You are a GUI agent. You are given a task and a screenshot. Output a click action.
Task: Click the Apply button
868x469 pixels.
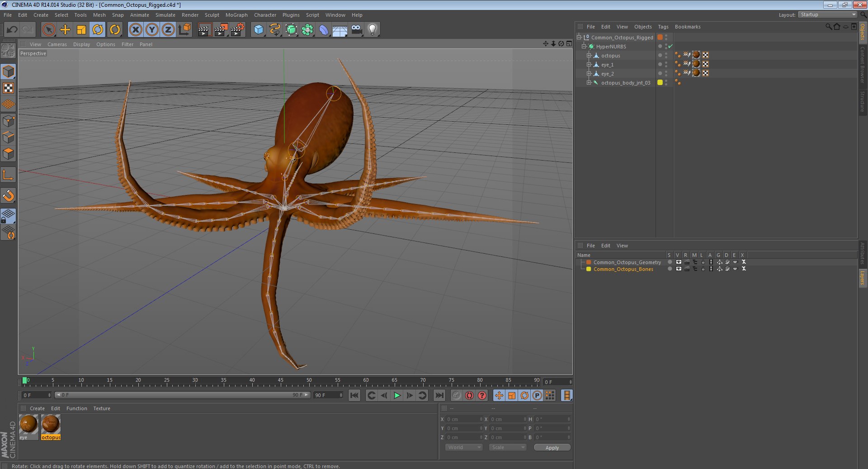pos(552,448)
